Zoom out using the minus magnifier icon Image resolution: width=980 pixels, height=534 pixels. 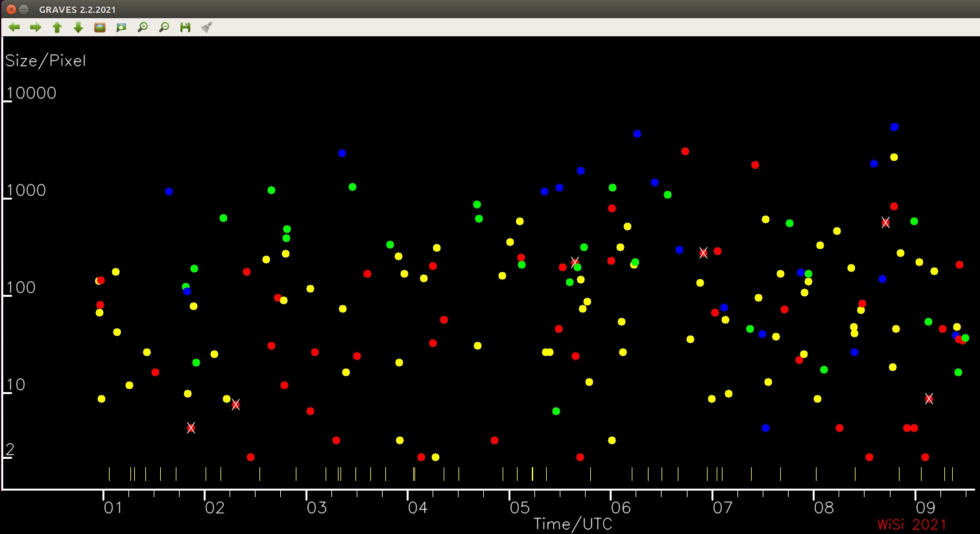[164, 27]
